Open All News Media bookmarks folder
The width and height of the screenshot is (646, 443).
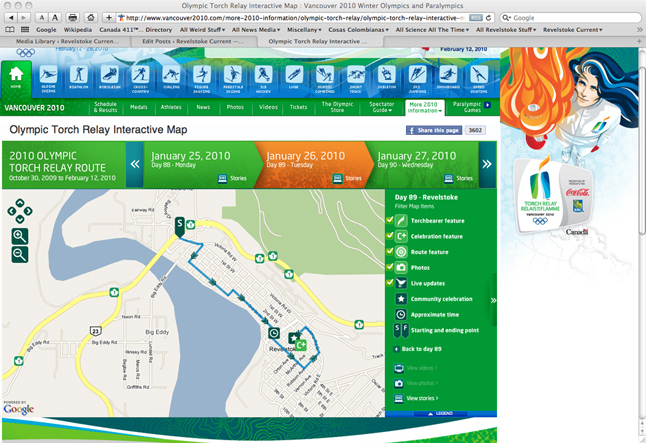pos(256,30)
